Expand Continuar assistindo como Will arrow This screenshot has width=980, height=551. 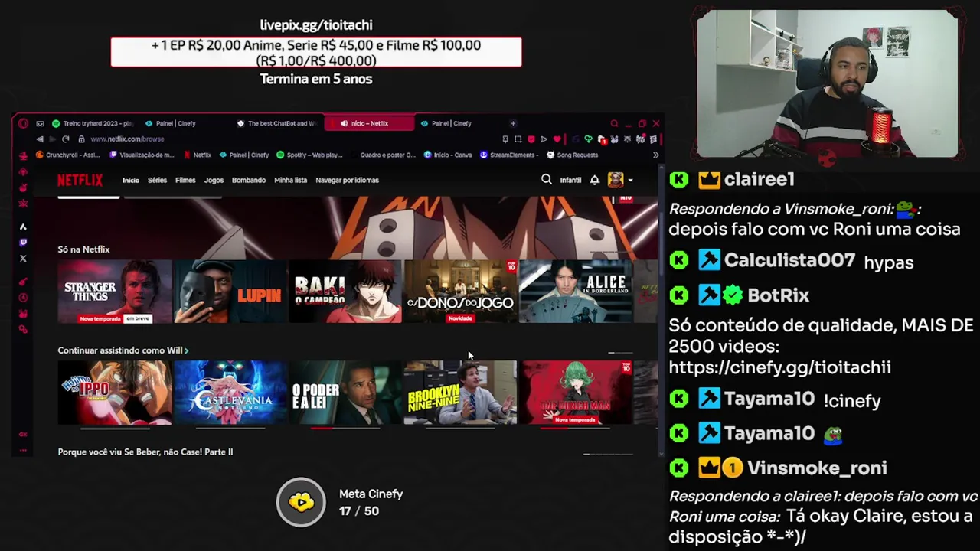click(x=186, y=350)
